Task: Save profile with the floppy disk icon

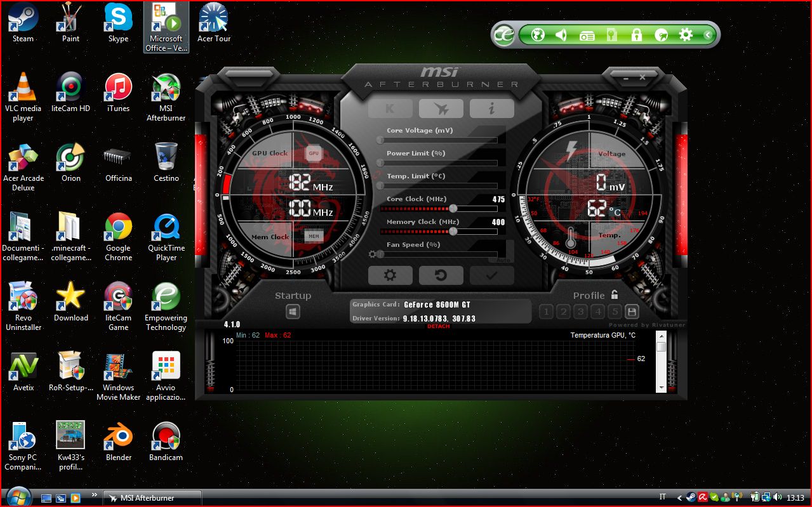Action: (x=632, y=312)
